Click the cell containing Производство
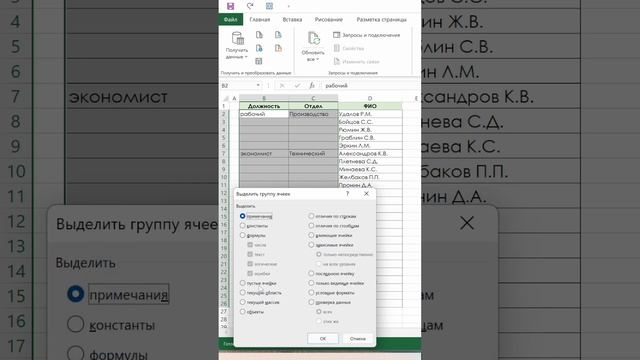 [x=313, y=114]
